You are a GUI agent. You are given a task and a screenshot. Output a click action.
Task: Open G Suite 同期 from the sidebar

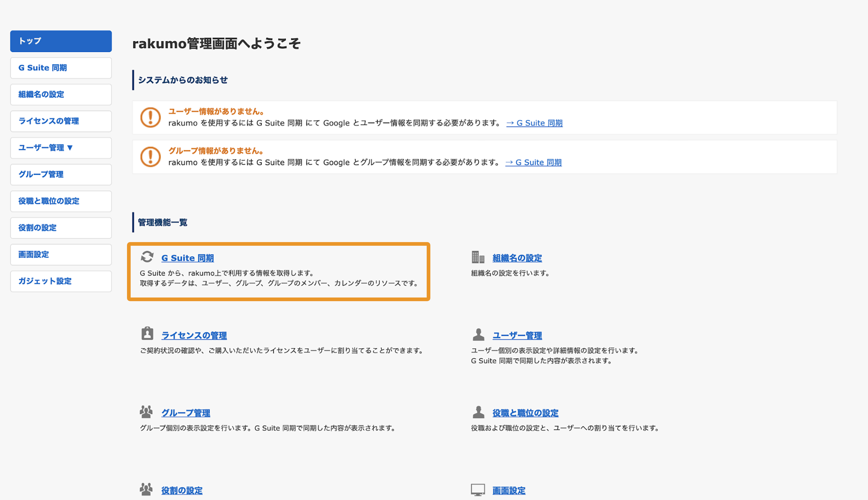click(x=61, y=68)
